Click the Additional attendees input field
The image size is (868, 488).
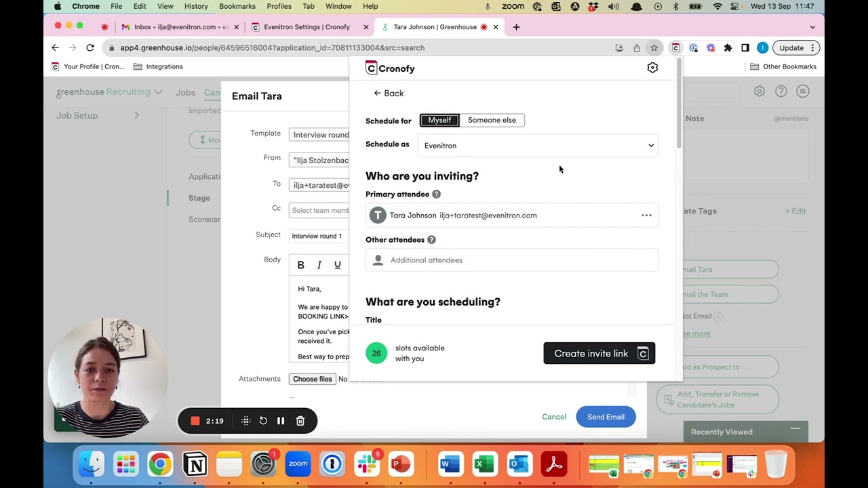click(512, 260)
